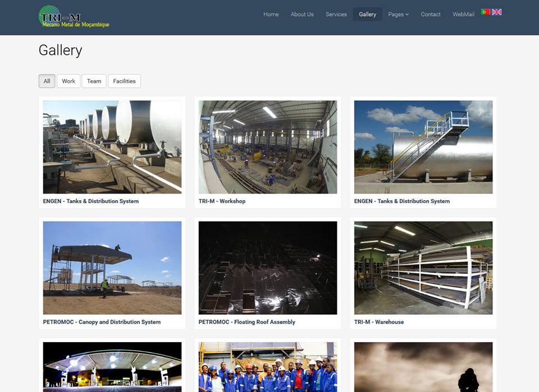Screen dimensions: 539x392
Task: Expand the Pages dropdown menu
Action: 398,14
